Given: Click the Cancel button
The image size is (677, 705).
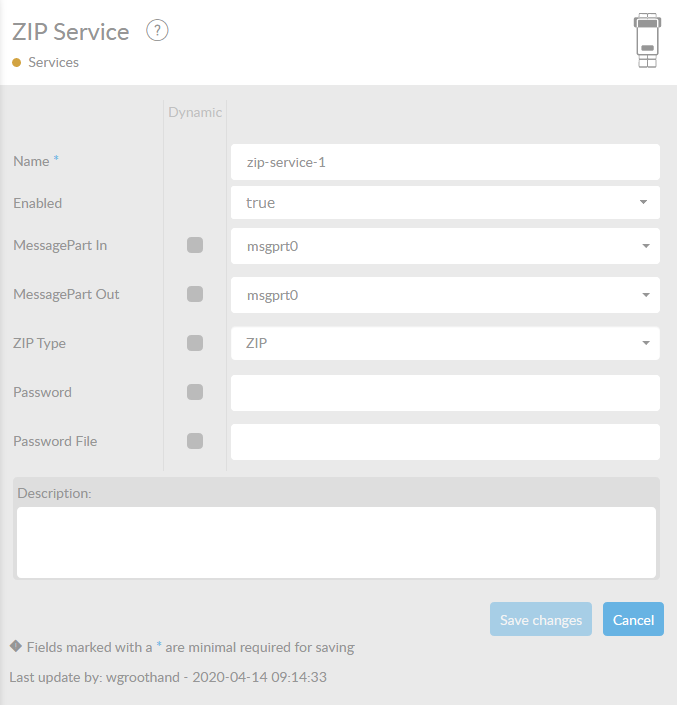Looking at the screenshot, I should click(633, 620).
